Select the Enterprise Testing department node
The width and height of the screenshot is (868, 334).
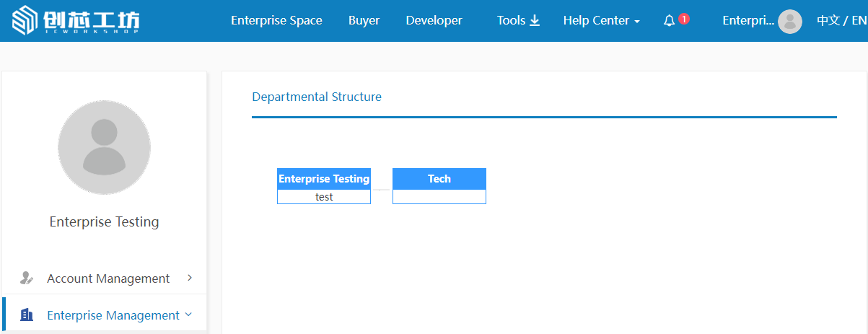[324, 179]
